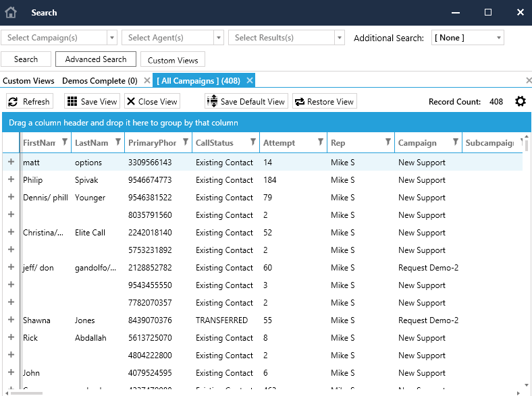Open the Additional Search dropdown

coord(498,38)
